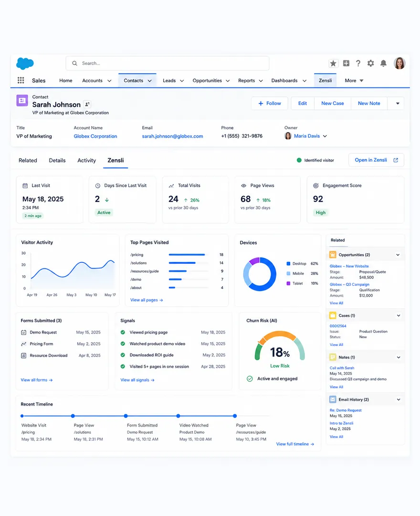Switch to the Related record tab
Viewport: 420px width, 516px height.
[28, 160]
